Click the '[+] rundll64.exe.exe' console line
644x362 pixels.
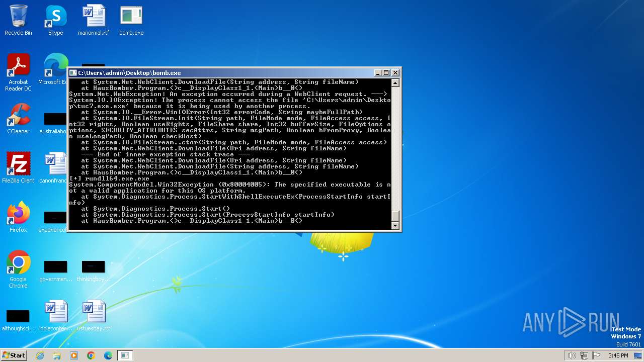109,178
